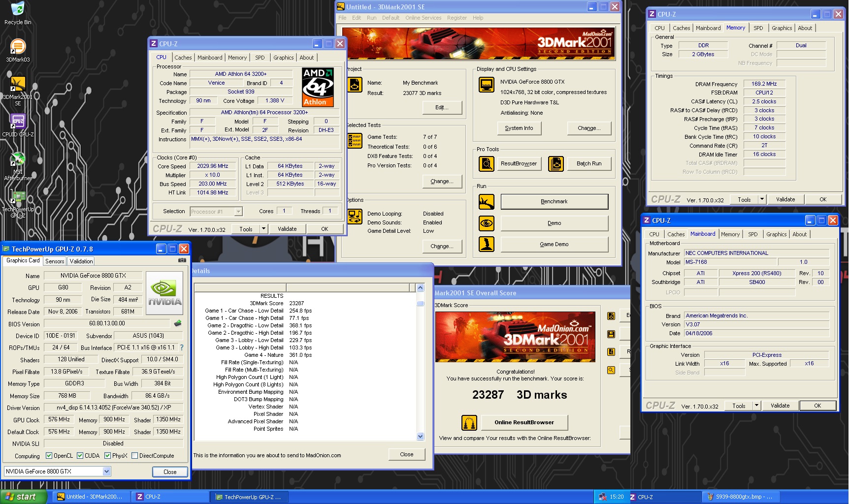
Task: Open the CPUID CPU-Z desktop shortcut
Action: (18, 125)
